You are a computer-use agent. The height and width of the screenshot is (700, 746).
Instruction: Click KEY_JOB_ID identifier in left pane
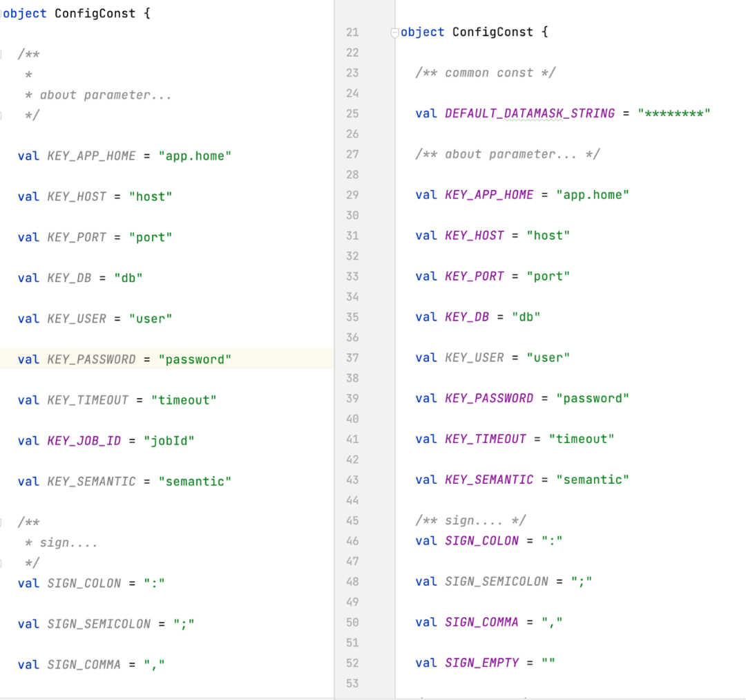coord(84,440)
